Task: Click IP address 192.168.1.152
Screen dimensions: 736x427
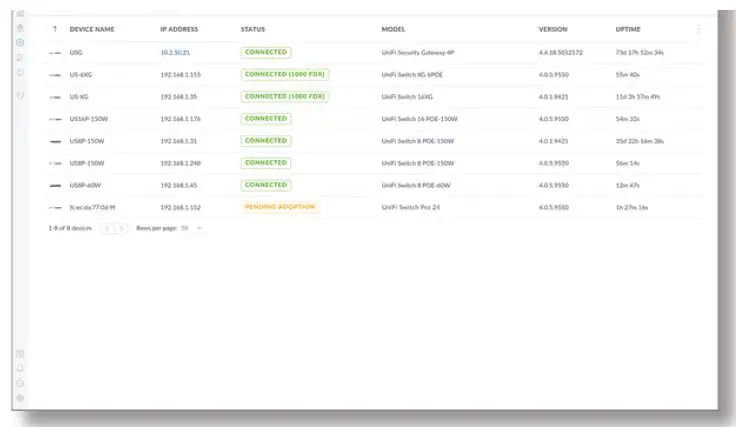Action: [181, 207]
